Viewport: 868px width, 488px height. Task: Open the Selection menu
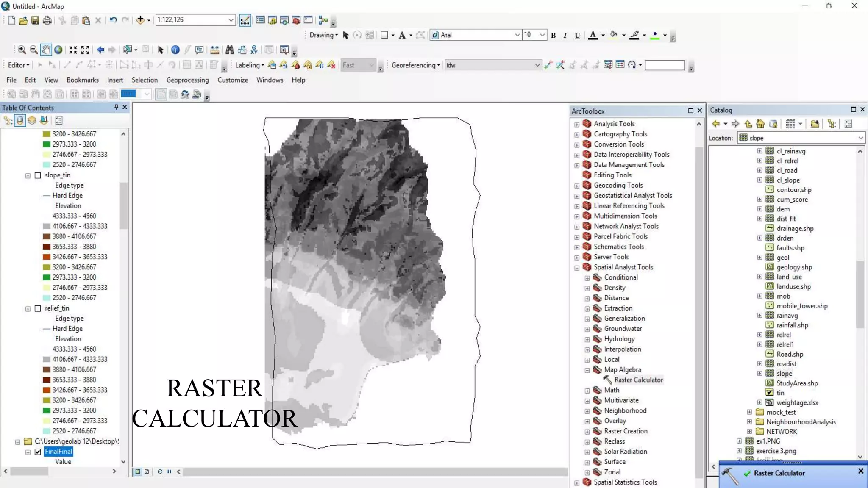coord(145,80)
